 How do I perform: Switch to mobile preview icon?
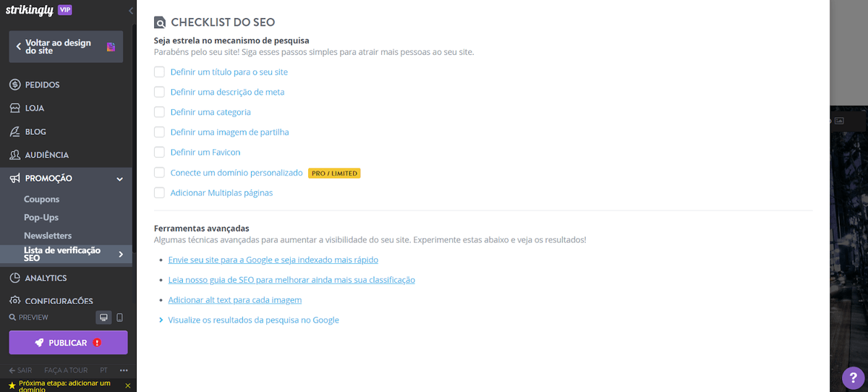pos(120,318)
